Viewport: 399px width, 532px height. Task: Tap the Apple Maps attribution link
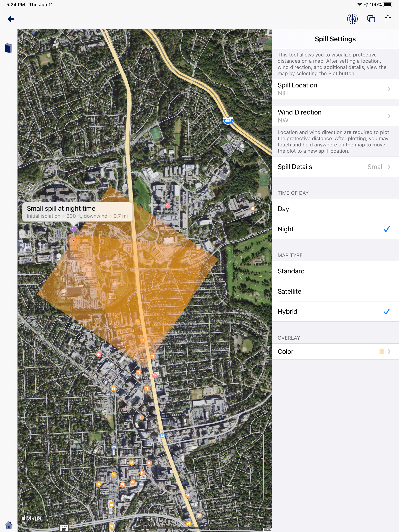(x=32, y=518)
